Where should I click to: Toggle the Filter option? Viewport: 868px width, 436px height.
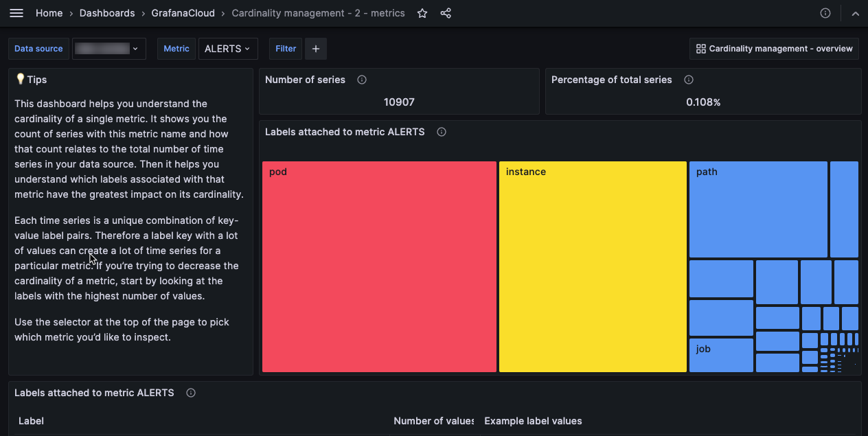click(285, 48)
